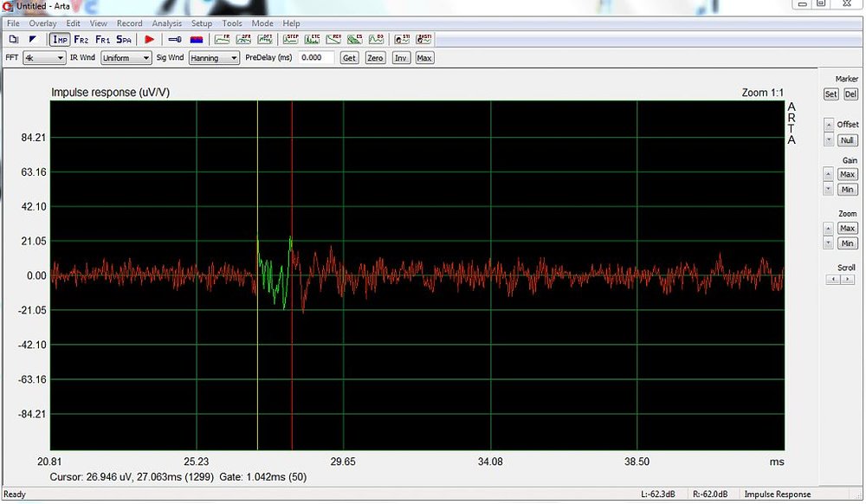The image size is (866, 504).
Task: Open the Sig Wnd dropdown showing Hanning
Action: point(214,58)
